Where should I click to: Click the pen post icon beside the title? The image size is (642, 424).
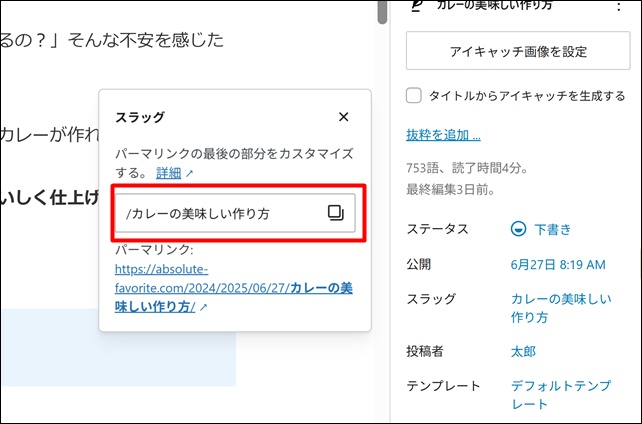419,6
